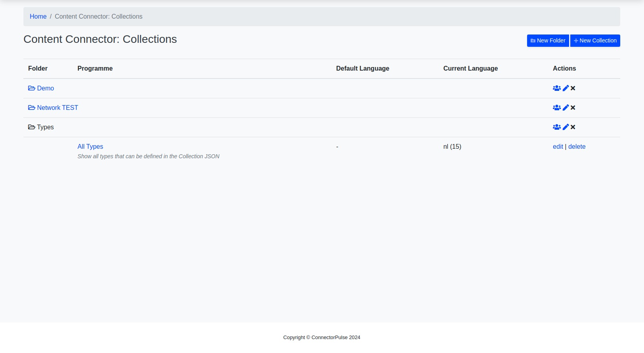This screenshot has height=353, width=644.
Task: Remove Network TEST folder via X icon
Action: 573,107
